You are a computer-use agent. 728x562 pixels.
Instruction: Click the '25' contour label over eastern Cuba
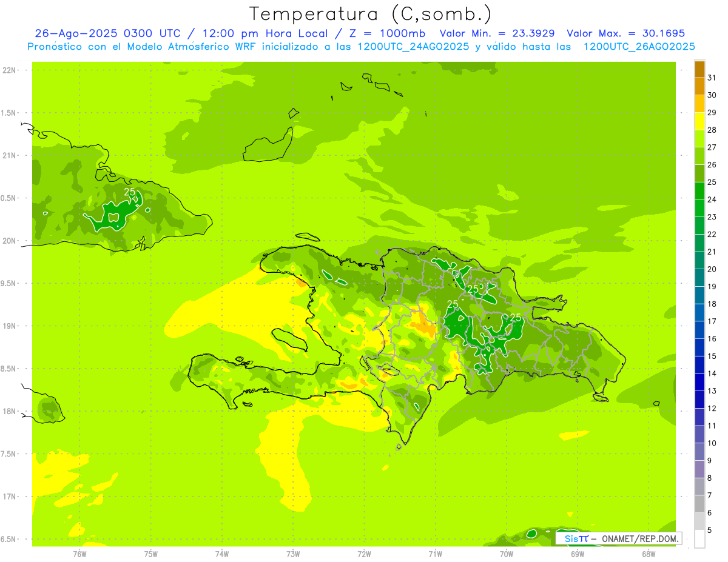tap(129, 192)
